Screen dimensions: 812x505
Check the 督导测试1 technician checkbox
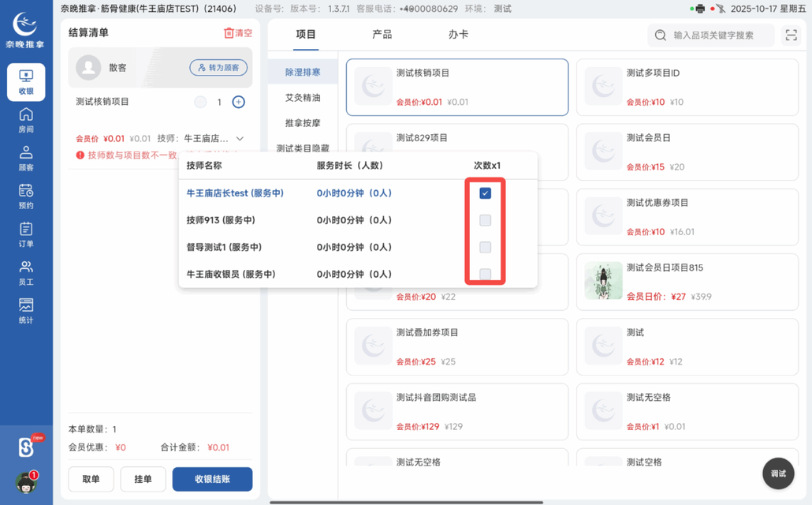coord(485,247)
